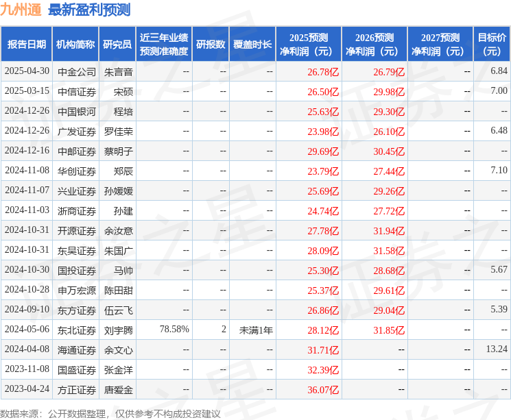
Task: Click the 目标价(元) column header
Action: coord(492,45)
